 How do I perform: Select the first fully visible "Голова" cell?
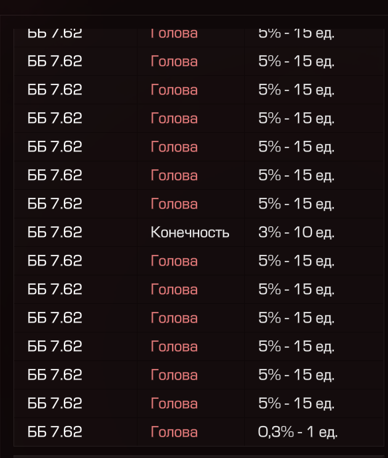click(x=174, y=61)
